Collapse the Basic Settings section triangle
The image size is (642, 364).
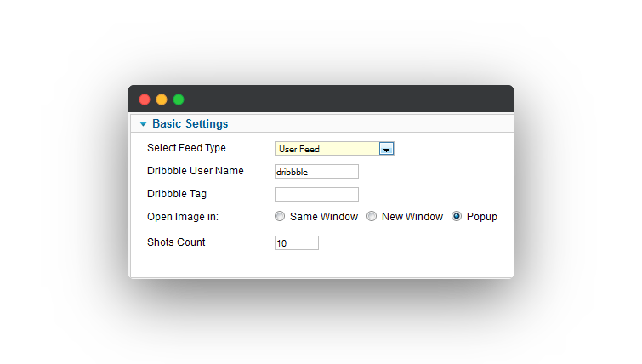(x=143, y=124)
